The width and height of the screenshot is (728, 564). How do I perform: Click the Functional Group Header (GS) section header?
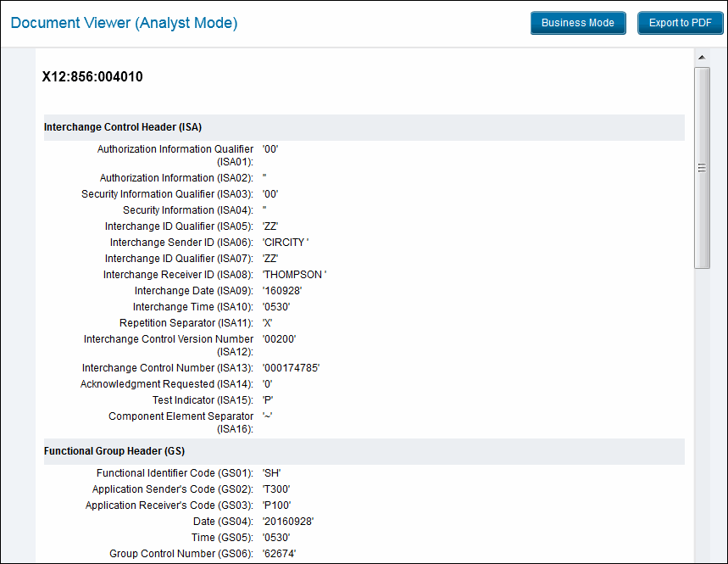114,451
